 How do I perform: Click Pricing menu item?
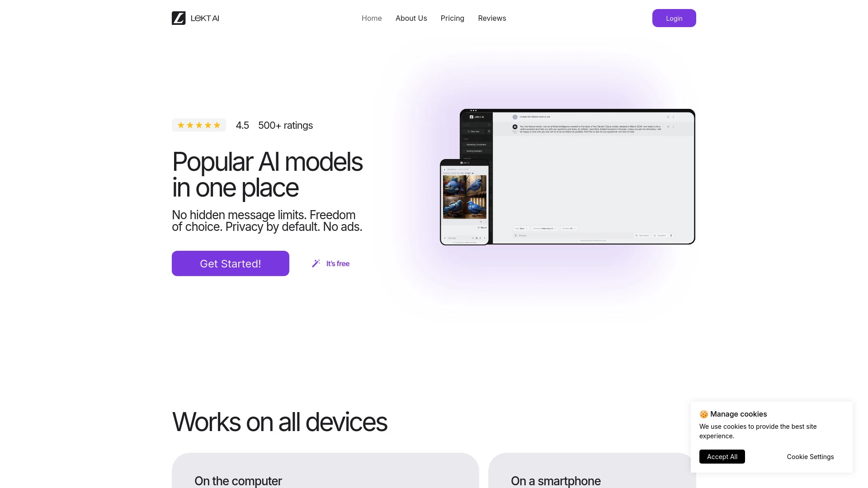coord(453,18)
